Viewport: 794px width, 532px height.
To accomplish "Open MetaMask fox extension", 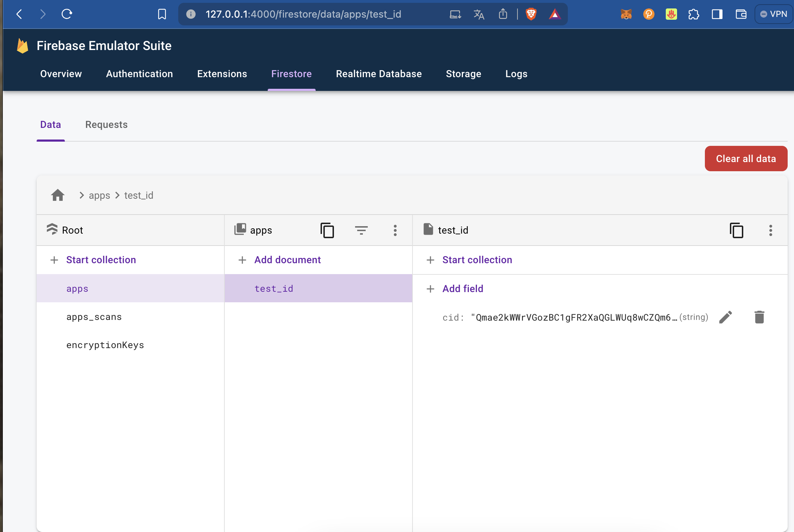I will 626,14.
